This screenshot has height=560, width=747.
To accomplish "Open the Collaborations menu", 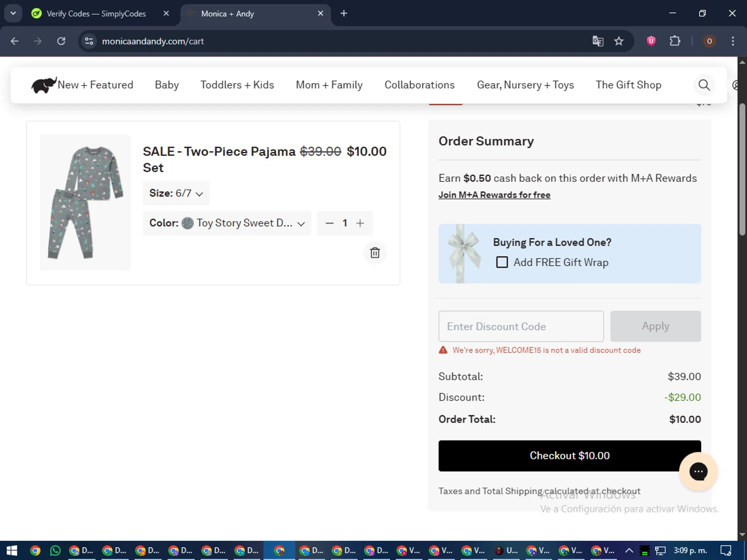I will [x=419, y=85].
